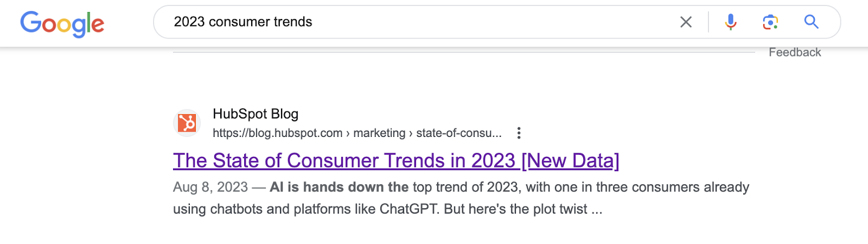The width and height of the screenshot is (868, 244).
Task: Click the blog.hubspot.com URL text
Action: [277, 133]
